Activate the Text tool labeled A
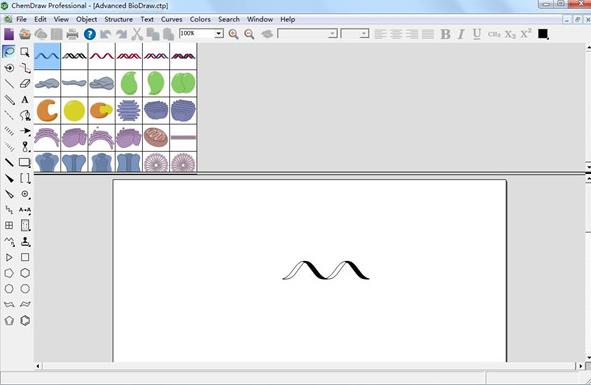591x385 pixels. [25, 100]
